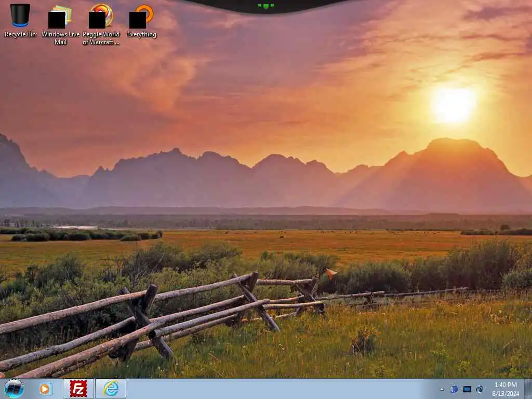Open Internet Explorer from the taskbar

point(111,389)
